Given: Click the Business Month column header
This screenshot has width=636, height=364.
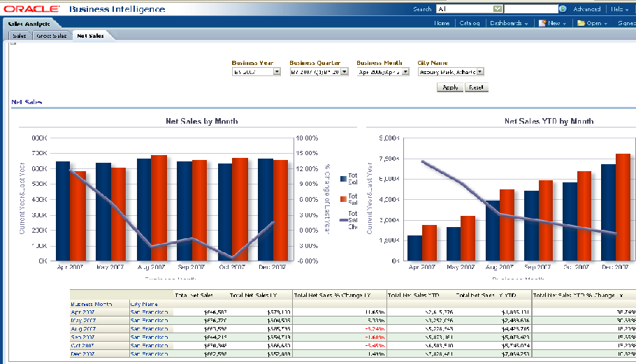Looking at the screenshot, I should pos(92,304).
